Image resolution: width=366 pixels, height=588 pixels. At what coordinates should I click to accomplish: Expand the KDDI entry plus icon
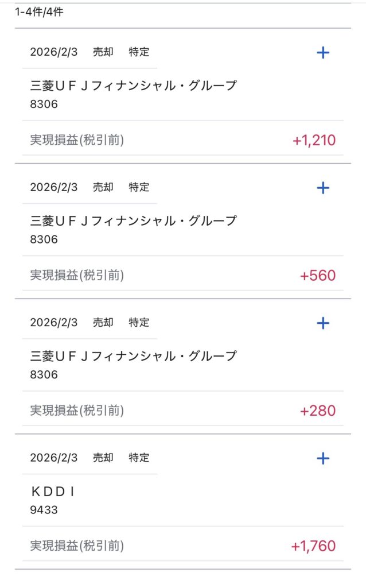tap(323, 458)
